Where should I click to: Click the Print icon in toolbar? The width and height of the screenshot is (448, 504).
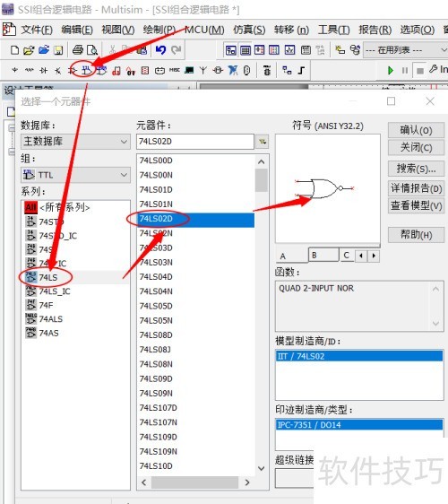click(78, 50)
